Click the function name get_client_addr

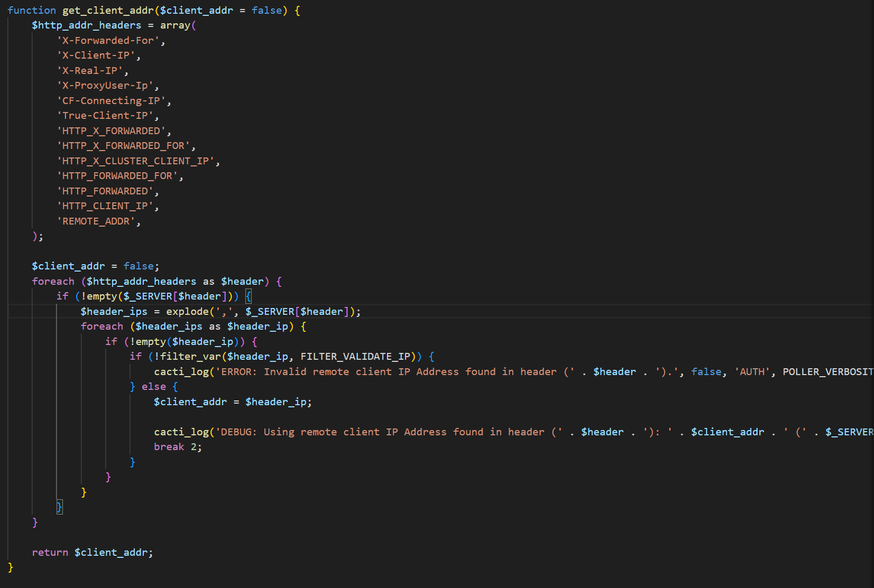click(108, 11)
